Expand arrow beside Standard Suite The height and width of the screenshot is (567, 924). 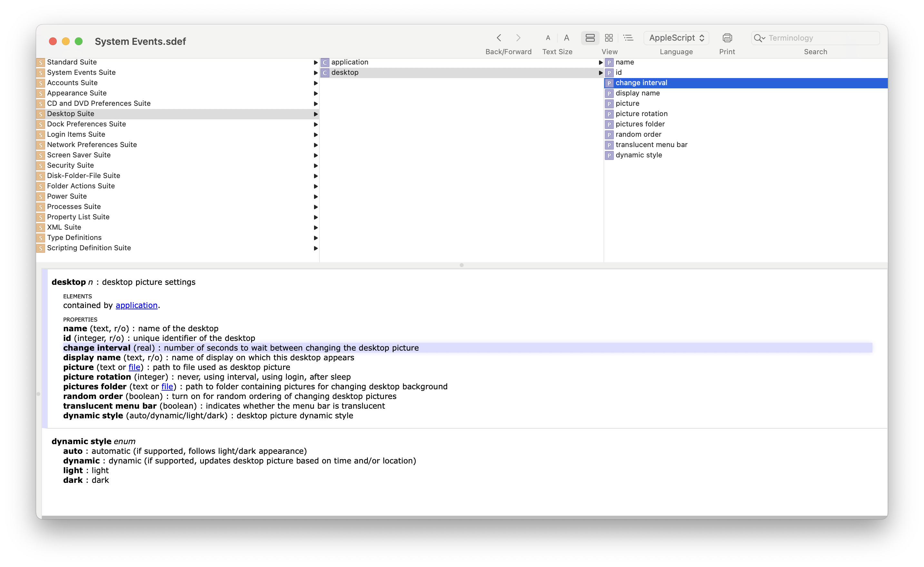point(316,63)
